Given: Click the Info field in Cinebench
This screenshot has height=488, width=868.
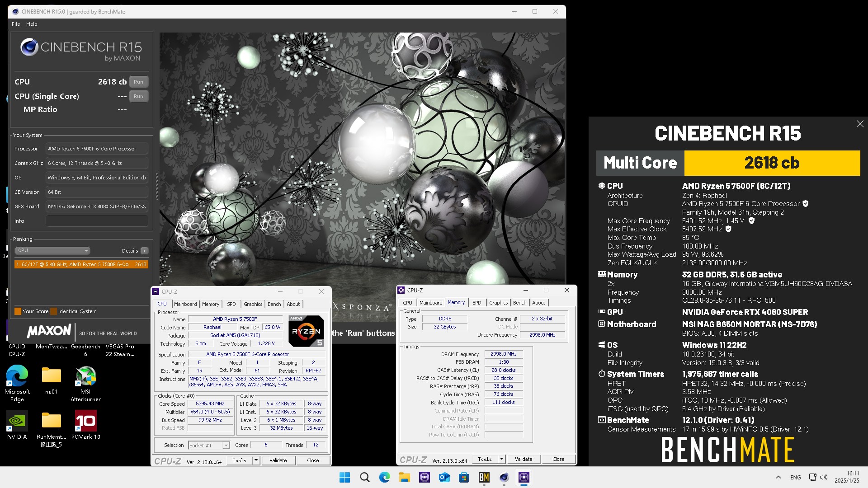Looking at the screenshot, I should pos(96,221).
